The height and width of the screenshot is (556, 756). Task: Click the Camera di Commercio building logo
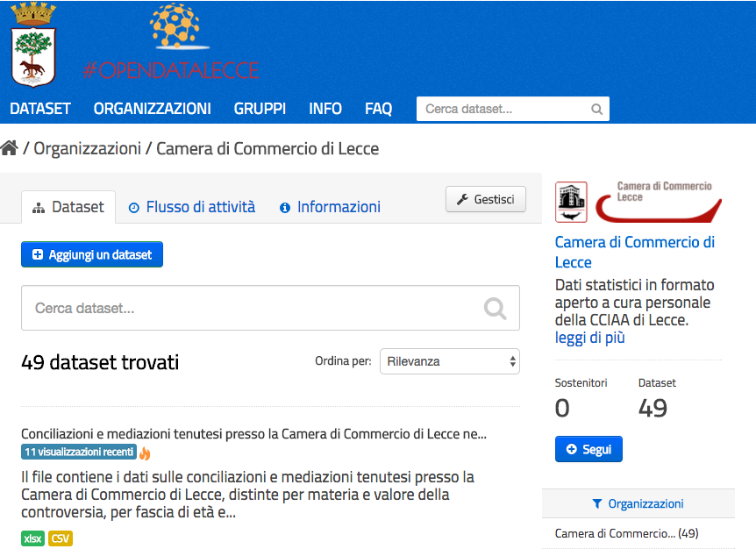(571, 202)
